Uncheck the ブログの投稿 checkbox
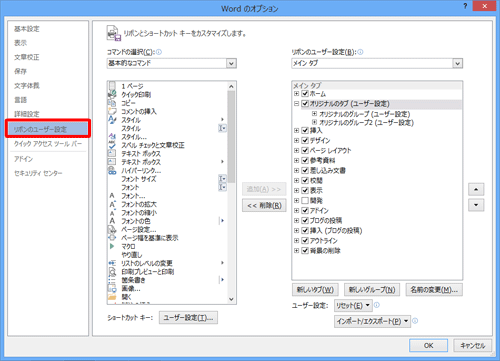Screen dimensions: 500x361 coord(305,220)
